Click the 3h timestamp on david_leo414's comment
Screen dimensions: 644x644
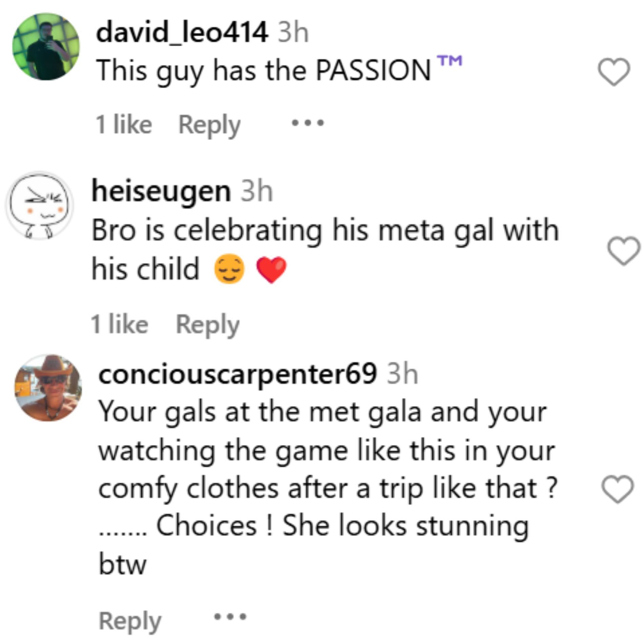293,33
